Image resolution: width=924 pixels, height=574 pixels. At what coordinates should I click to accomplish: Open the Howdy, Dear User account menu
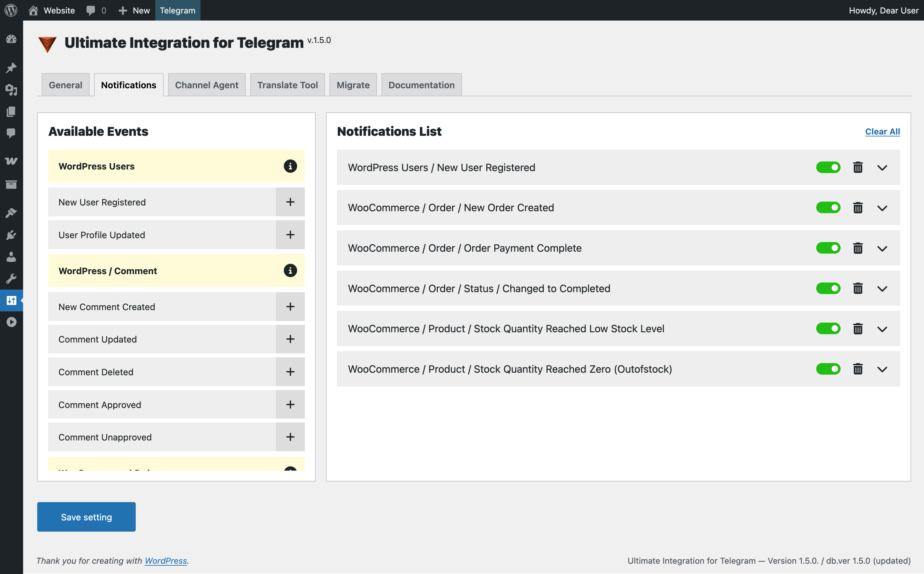883,10
